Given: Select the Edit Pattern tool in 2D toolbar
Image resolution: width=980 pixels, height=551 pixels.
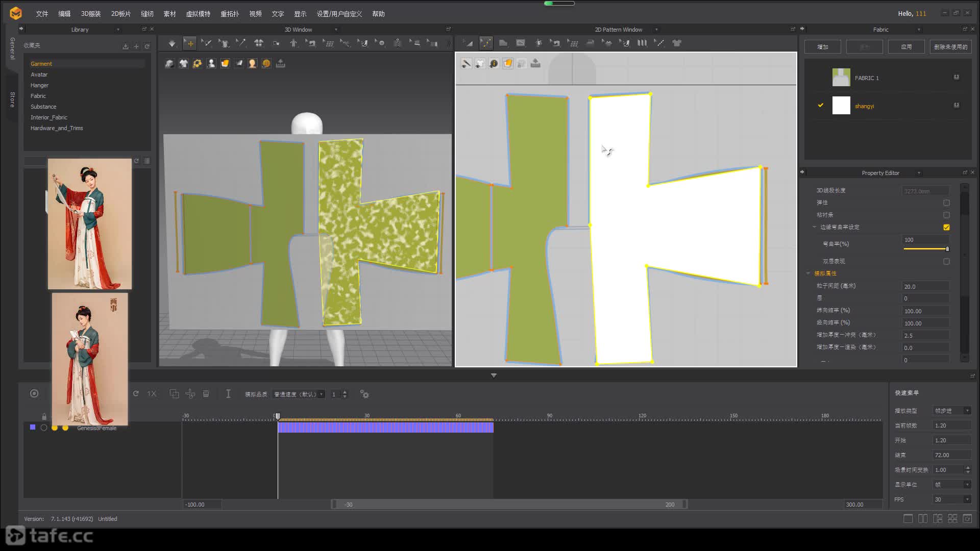Looking at the screenshot, I should [485, 43].
